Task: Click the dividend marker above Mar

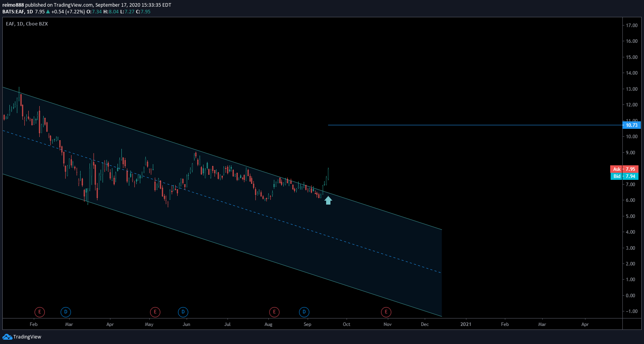Action: [66, 312]
